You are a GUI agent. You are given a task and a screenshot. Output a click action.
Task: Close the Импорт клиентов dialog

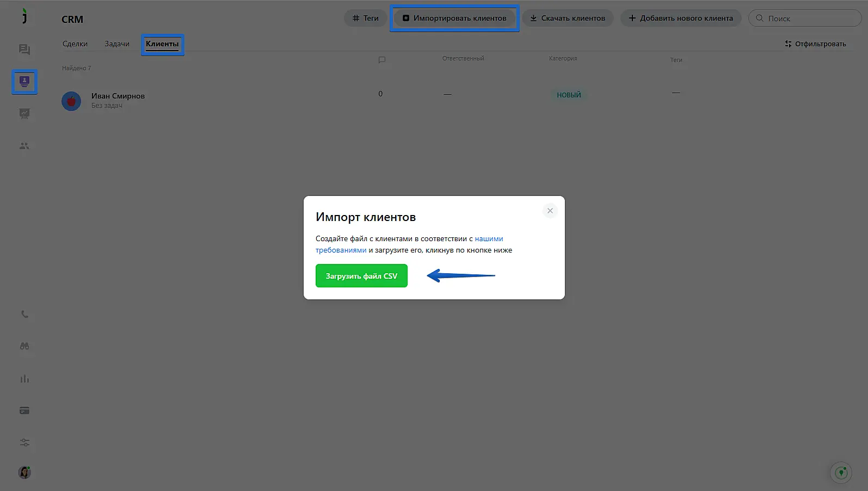[x=550, y=211]
